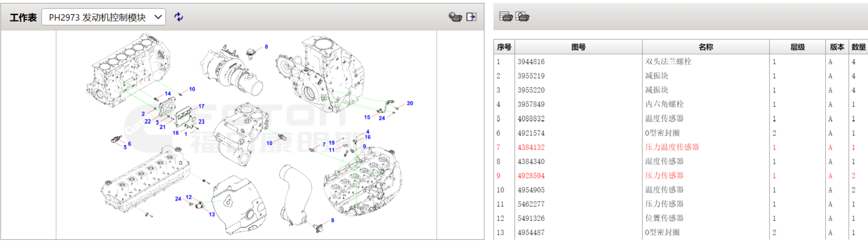Click the left printer icon above parts table
The width and height of the screenshot is (868, 241).
506,17
